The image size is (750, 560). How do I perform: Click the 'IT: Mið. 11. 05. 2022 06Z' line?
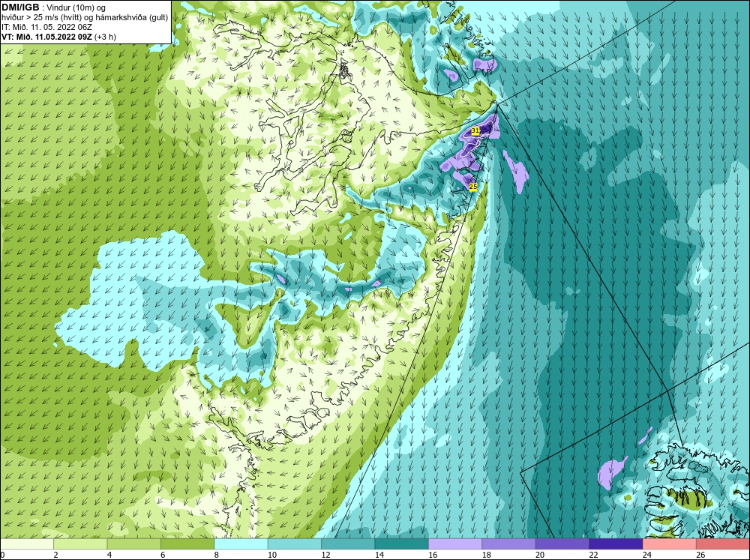(46, 27)
